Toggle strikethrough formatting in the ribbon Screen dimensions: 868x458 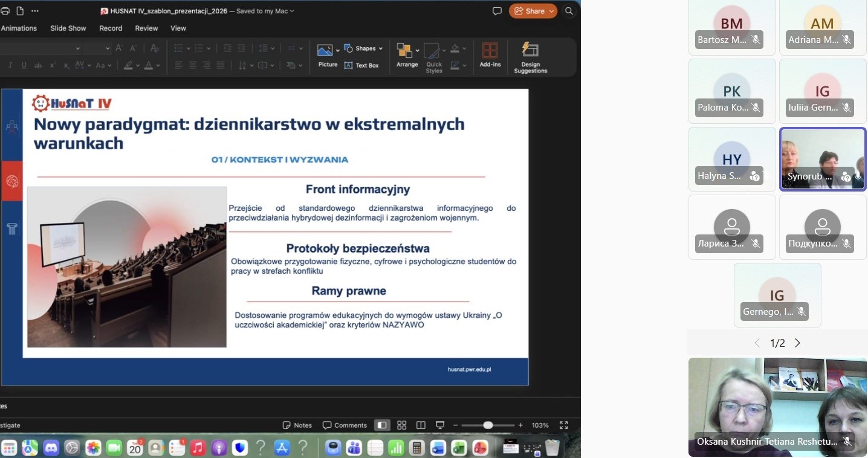pos(38,65)
